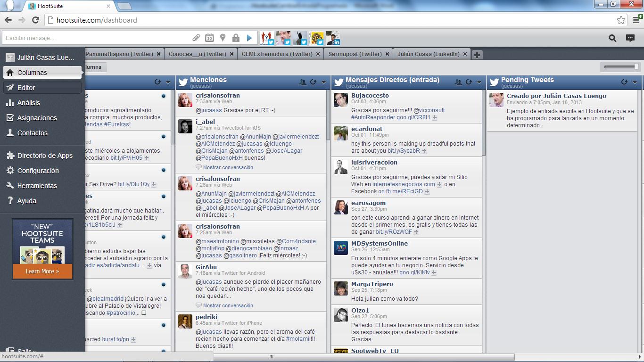Open Análisis in the sidebar
The height and width of the screenshot is (362, 644).
(42, 103)
